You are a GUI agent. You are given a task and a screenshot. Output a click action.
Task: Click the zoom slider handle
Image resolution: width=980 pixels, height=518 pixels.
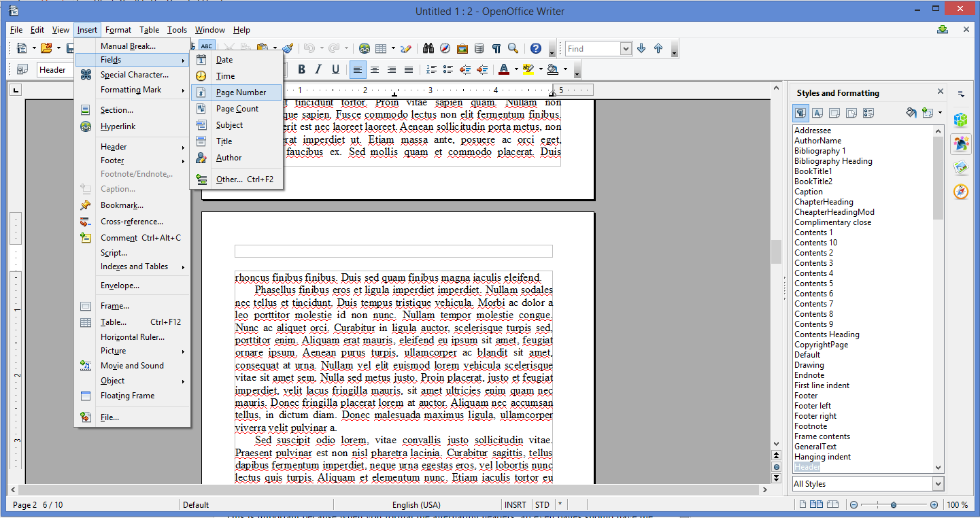pos(893,505)
